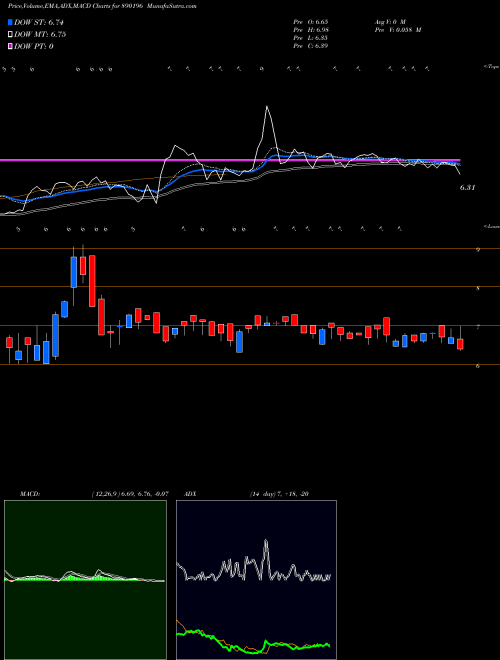Click the magenta horizontal line on the EMA chart

point(230,160)
